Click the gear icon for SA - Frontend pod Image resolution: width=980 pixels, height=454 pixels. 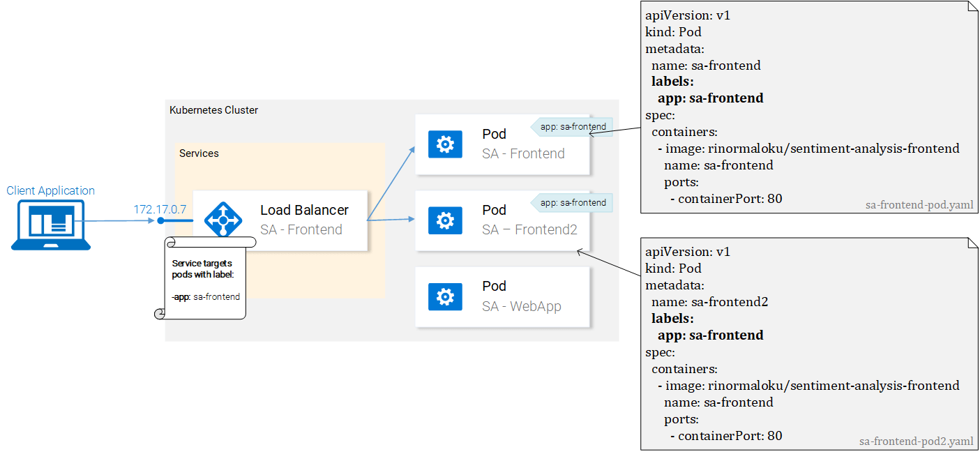pyautogui.click(x=444, y=144)
